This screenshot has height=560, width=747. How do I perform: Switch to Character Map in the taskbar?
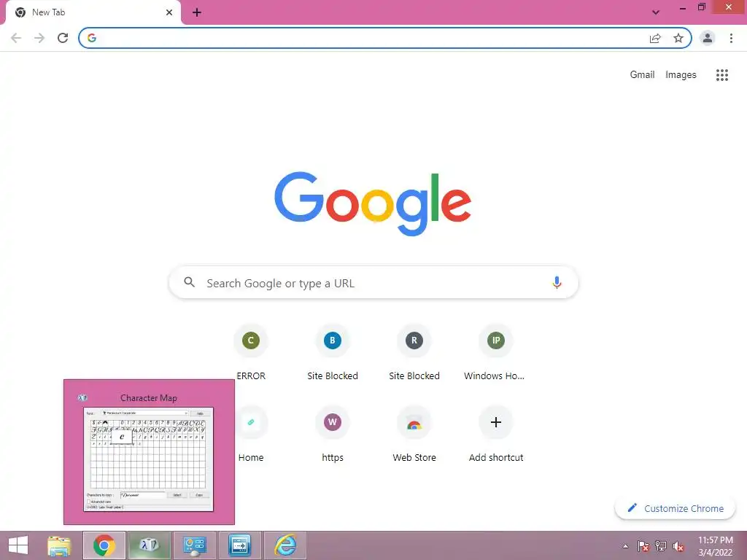149,545
